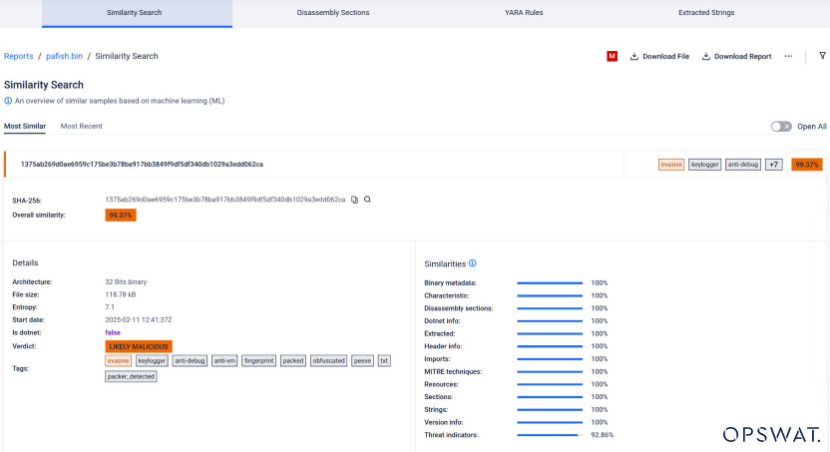Select the packed tag

[x=293, y=361]
